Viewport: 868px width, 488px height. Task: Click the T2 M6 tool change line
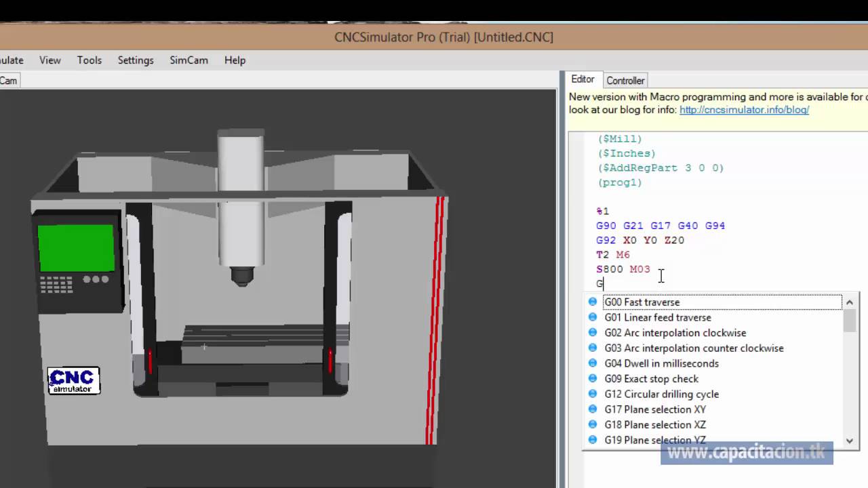tap(613, 255)
